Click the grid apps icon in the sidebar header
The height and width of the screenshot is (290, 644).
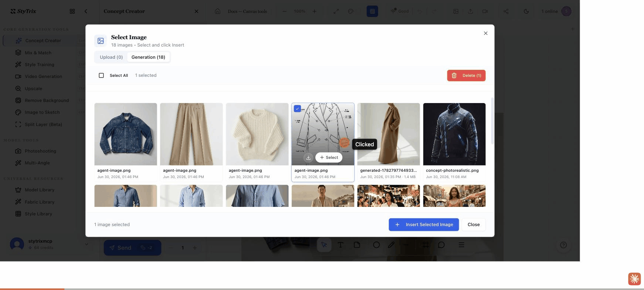pyautogui.click(x=72, y=11)
